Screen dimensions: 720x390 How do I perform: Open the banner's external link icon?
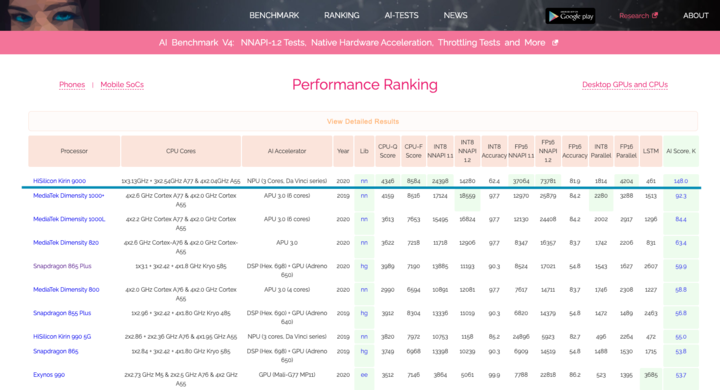(x=555, y=43)
